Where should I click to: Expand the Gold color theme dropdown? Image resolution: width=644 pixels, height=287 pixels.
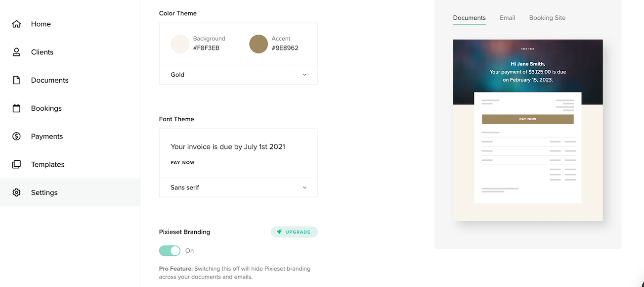tap(238, 75)
